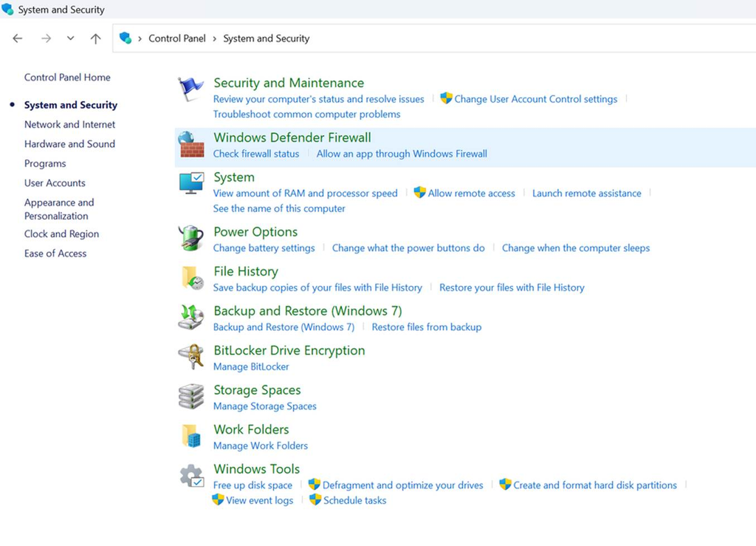Screen dimensions: 756x546
Task: Click the Backup and Restore disk icon
Action: pos(191,317)
